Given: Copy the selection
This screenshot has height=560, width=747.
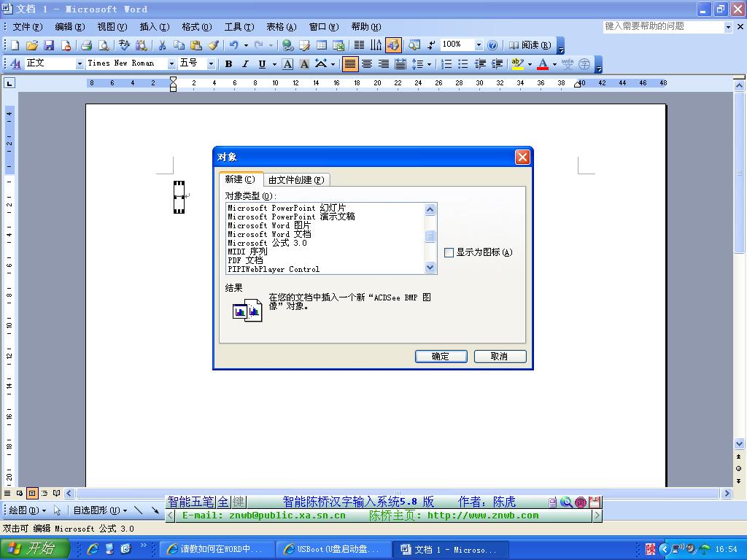Looking at the screenshot, I should (179, 45).
